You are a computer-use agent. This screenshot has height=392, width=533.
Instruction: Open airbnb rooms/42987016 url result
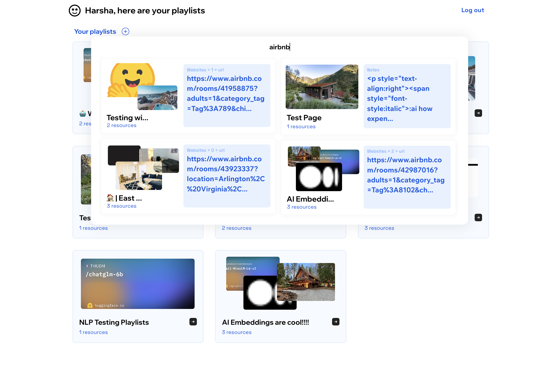tap(406, 175)
